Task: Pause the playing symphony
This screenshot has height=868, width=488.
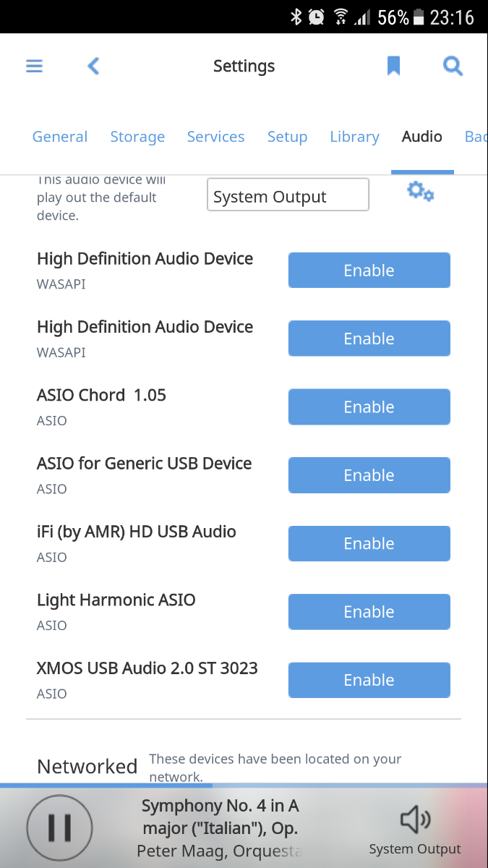Action: click(59, 827)
